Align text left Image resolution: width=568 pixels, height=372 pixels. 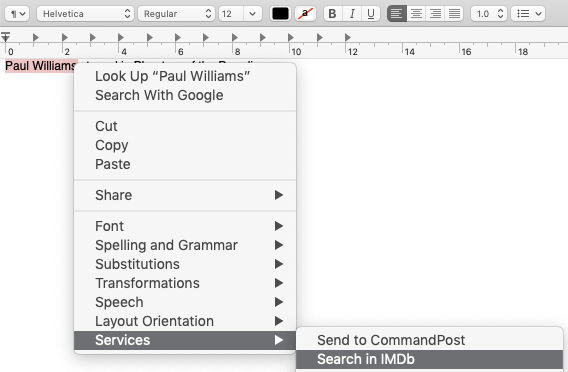point(397,14)
